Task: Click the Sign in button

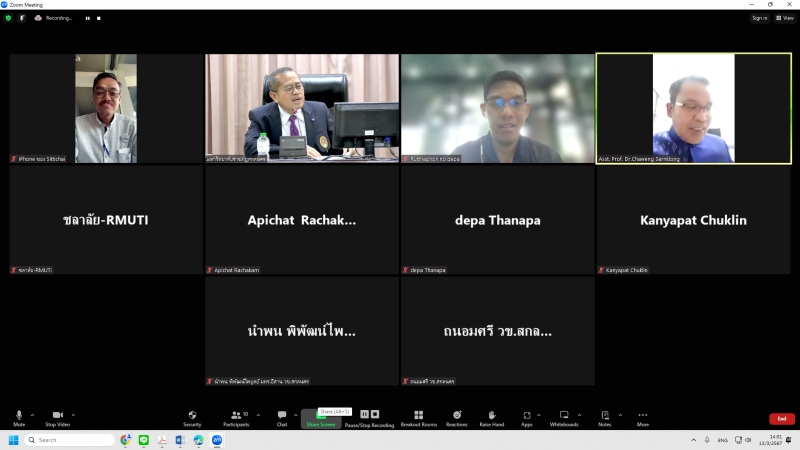Action: click(760, 18)
